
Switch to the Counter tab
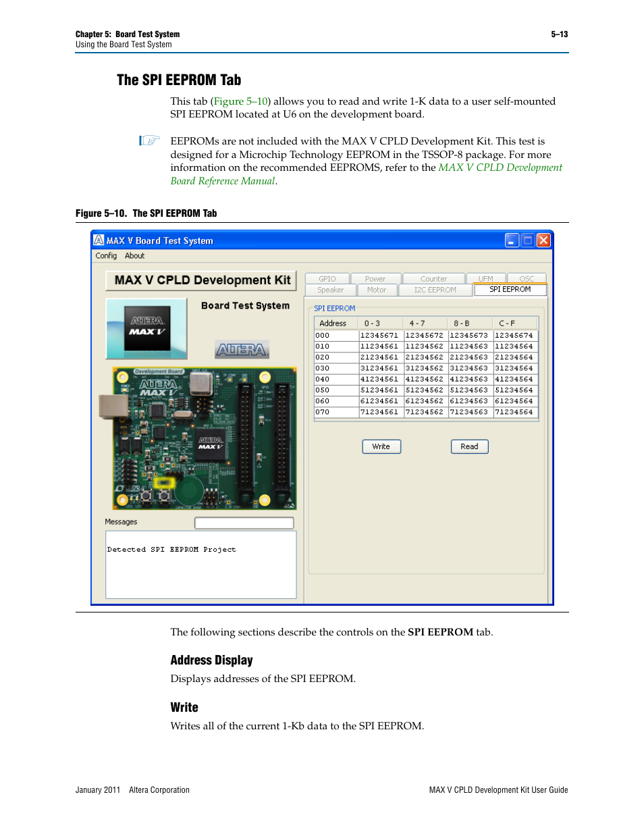[433, 279]
